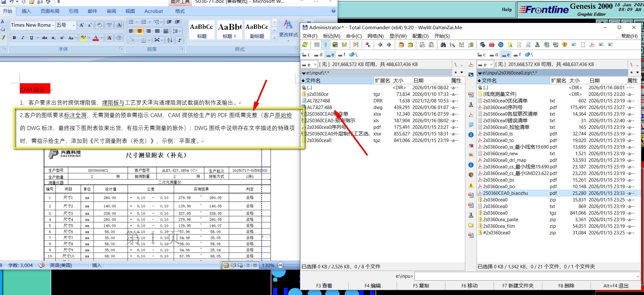Screen dimensions: 644x295
Task: Open file search binoculars icon
Action: 443,45
